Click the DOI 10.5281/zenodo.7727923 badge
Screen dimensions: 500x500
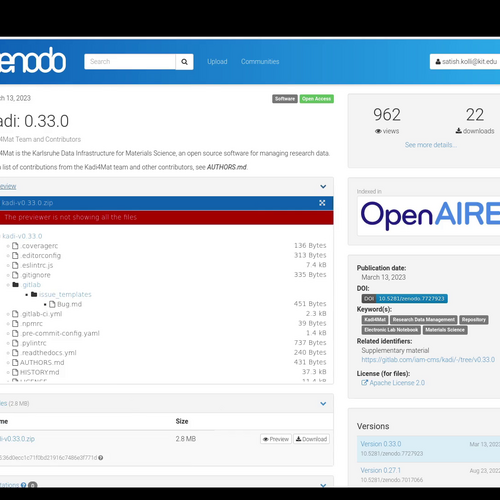(x=404, y=298)
